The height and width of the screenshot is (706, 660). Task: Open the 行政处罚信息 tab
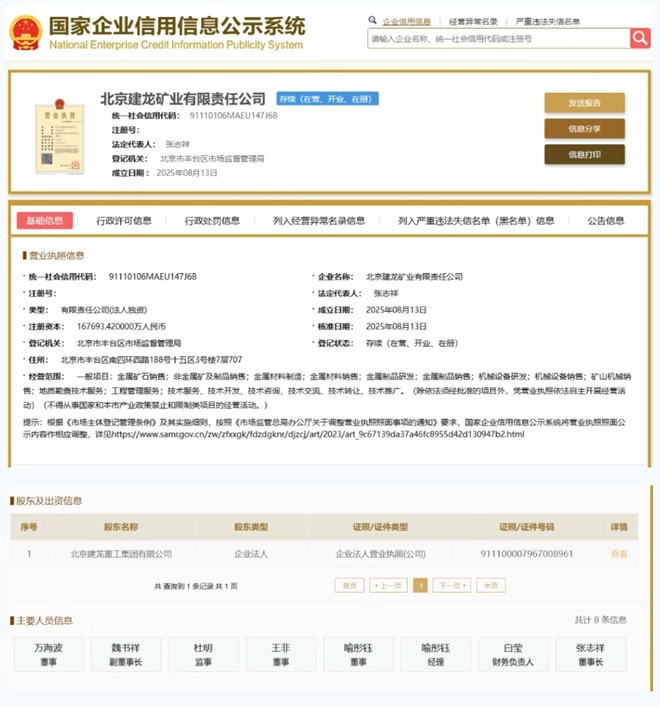[212, 221]
